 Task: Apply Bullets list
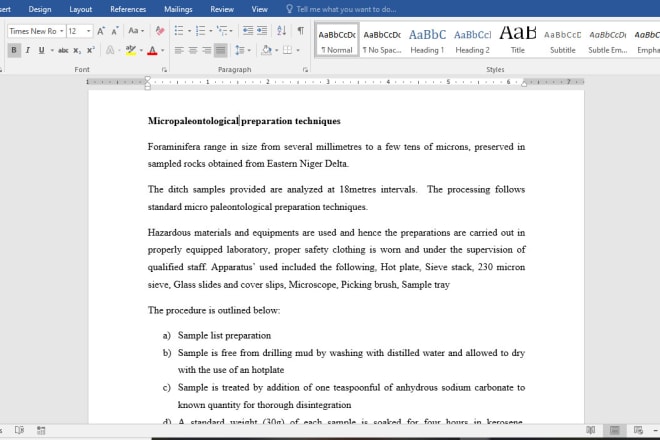[179, 31]
